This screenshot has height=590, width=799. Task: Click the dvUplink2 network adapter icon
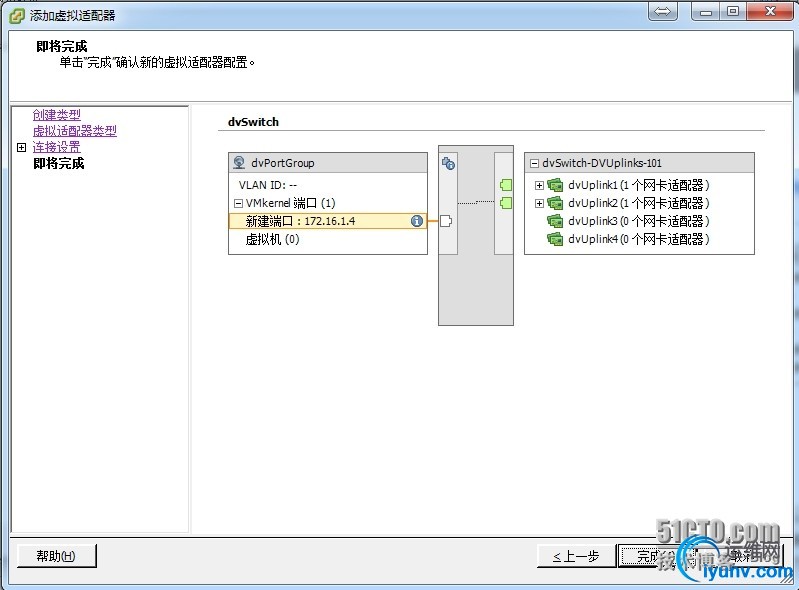[555, 203]
